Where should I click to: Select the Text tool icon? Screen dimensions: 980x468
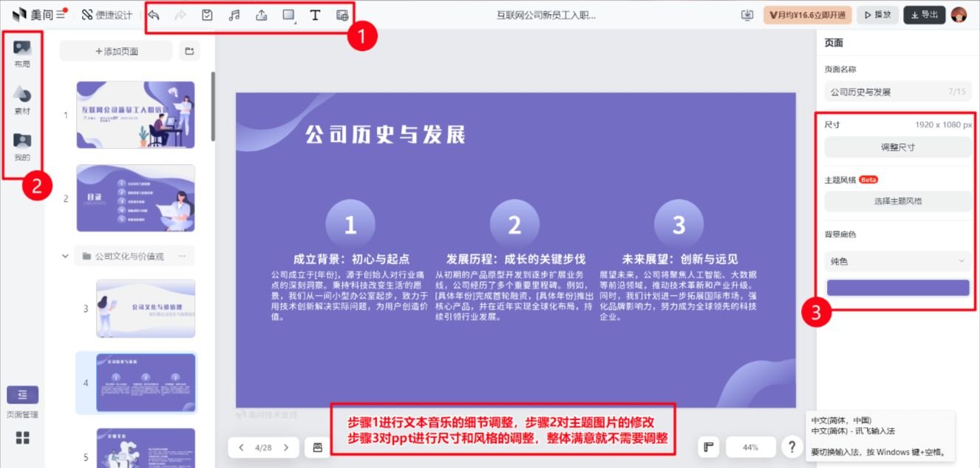pyautogui.click(x=315, y=14)
